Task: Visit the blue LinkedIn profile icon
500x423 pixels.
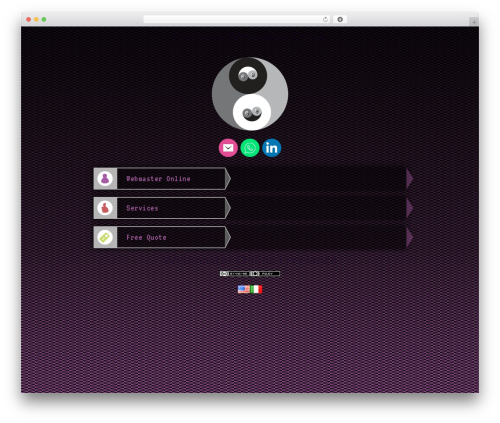Action: pyautogui.click(x=272, y=148)
